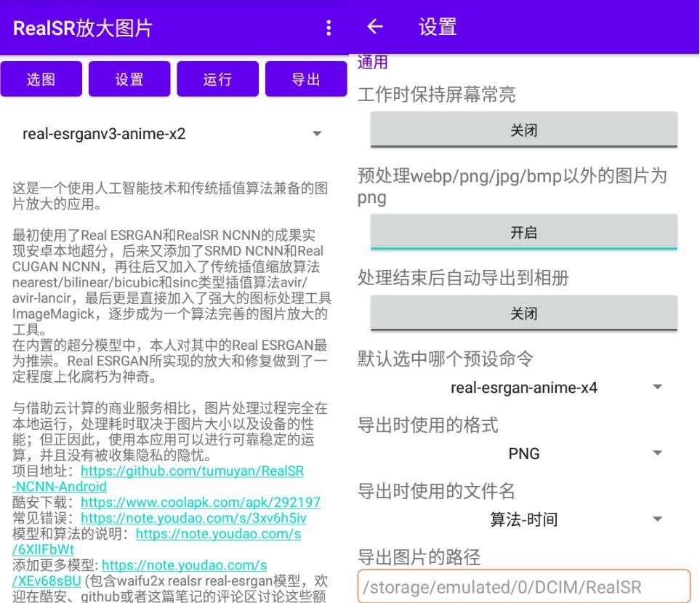The image size is (700, 603).
Task: Disable preprocessing images to png
Action: (525, 232)
